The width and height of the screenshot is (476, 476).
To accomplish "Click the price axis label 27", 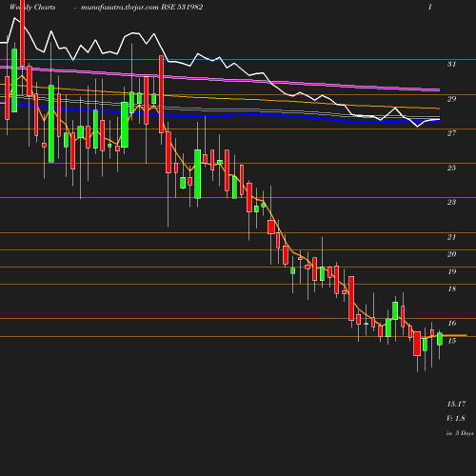I will pyautogui.click(x=451, y=133).
